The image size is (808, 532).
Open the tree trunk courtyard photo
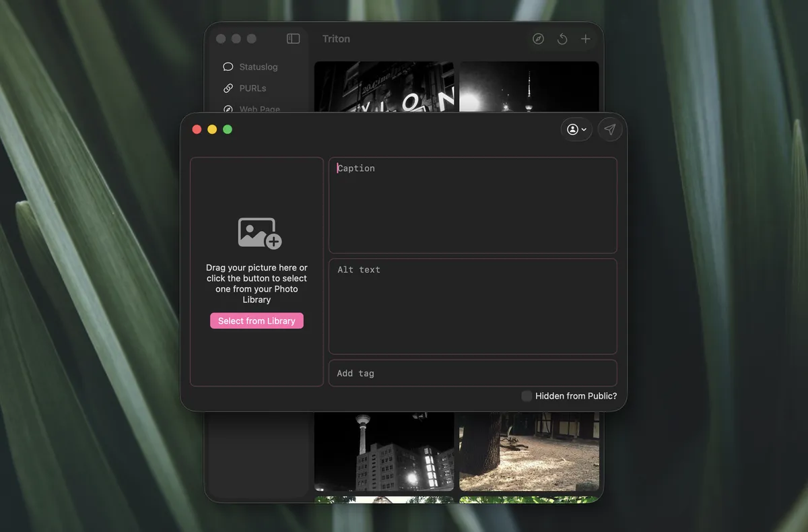pos(529,452)
